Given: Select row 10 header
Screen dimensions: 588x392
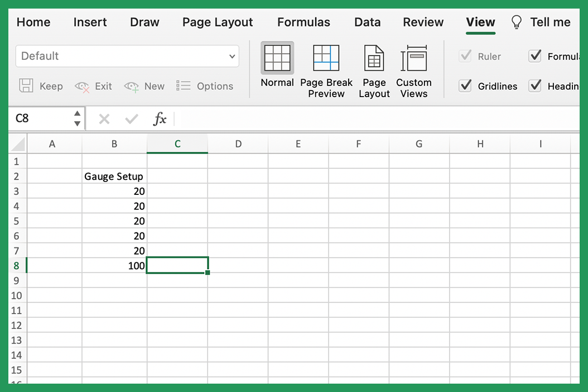Looking at the screenshot, I should tap(17, 295).
